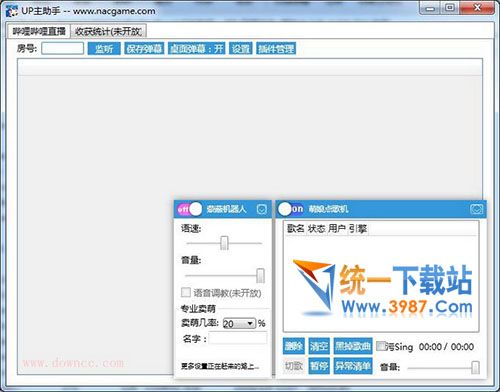The image size is (500, 392).
Task: Open the 收获统计(未开放) tab
Action: tap(109, 31)
